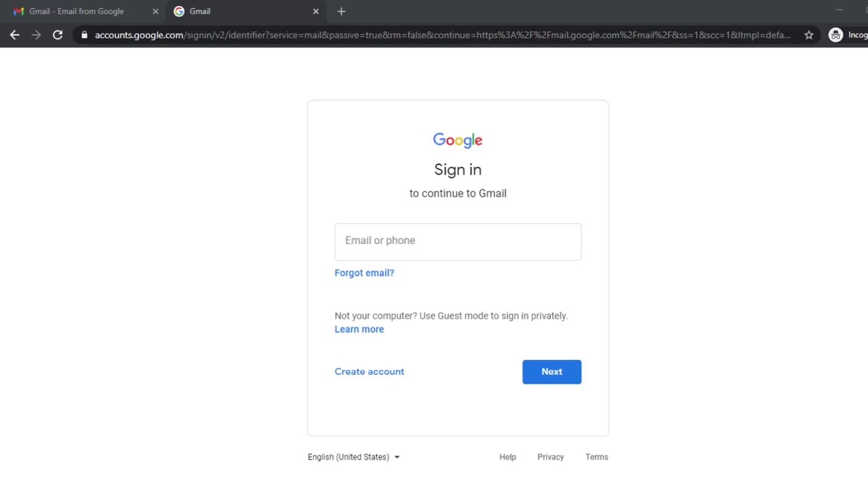The width and height of the screenshot is (868, 488).
Task: Open the Incognito profile icon
Action: [x=836, y=35]
